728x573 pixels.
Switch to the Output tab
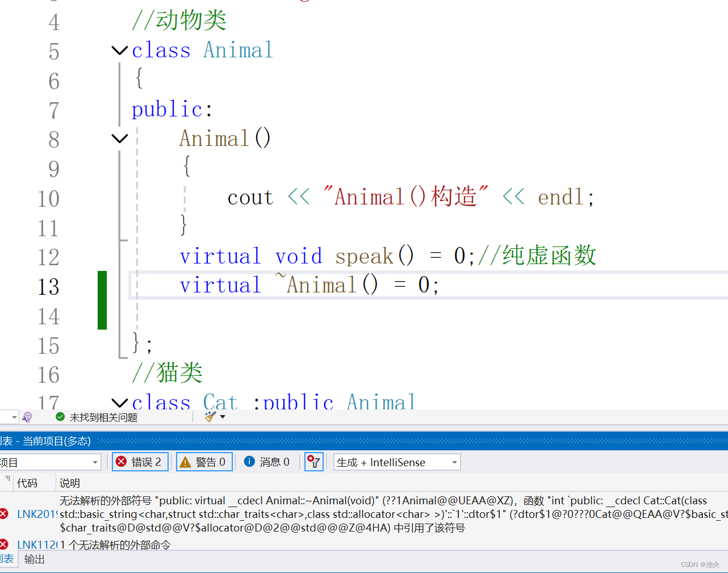coord(35,559)
